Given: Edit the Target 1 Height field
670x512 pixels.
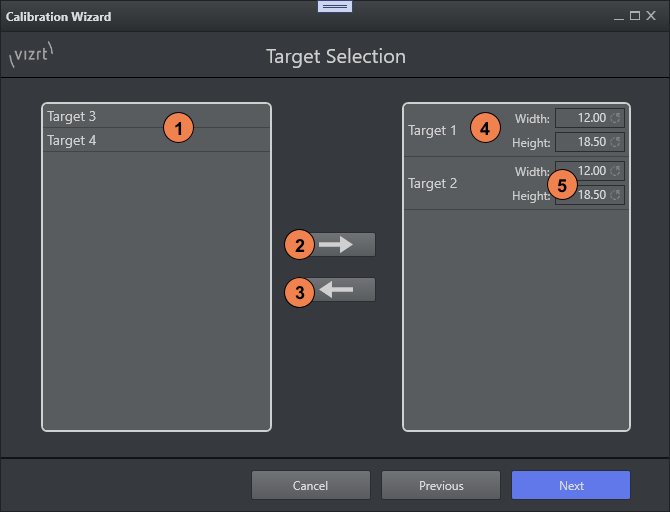Looking at the screenshot, I should click(583, 142).
